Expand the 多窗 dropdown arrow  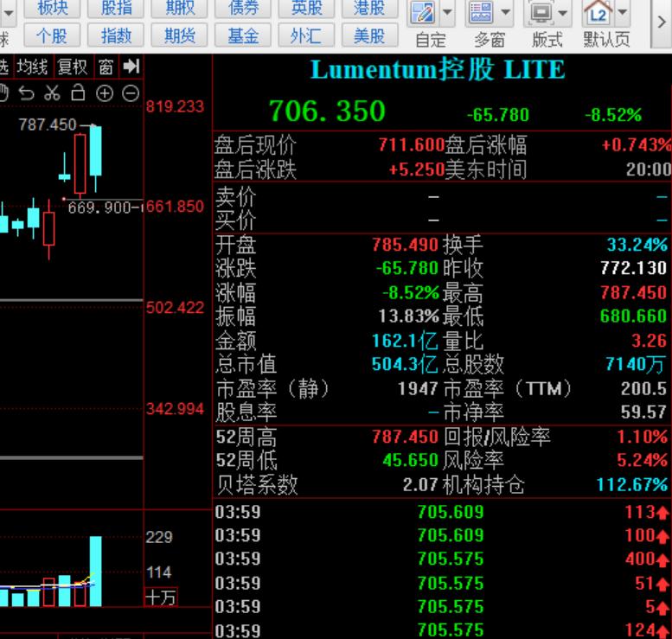506,12
